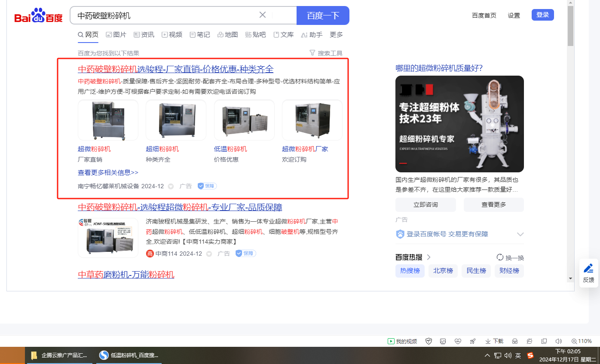600x364 pixels.
Task: Click the browser kernel switch icon
Action: [530, 341]
